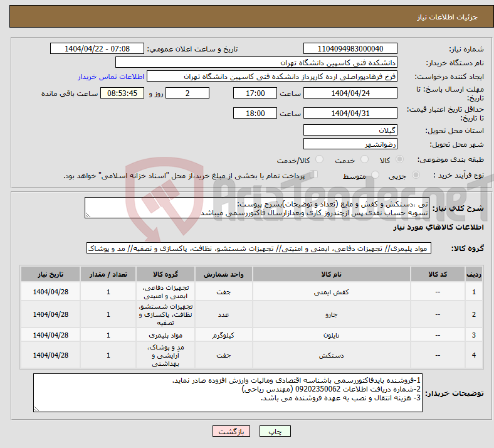Click the price validity date 1404/04/31
This screenshot has width=494, height=448.
pyautogui.click(x=350, y=113)
